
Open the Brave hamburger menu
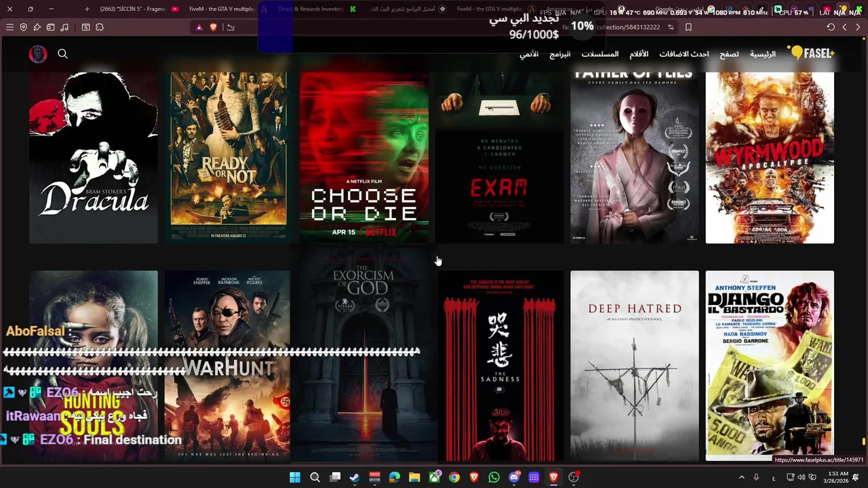[9, 27]
